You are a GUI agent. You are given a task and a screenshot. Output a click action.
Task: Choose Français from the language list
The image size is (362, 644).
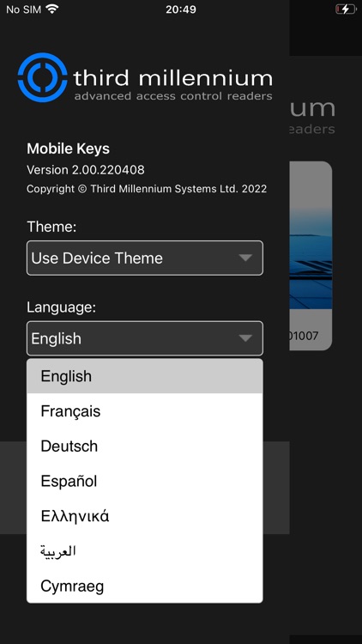(x=144, y=411)
